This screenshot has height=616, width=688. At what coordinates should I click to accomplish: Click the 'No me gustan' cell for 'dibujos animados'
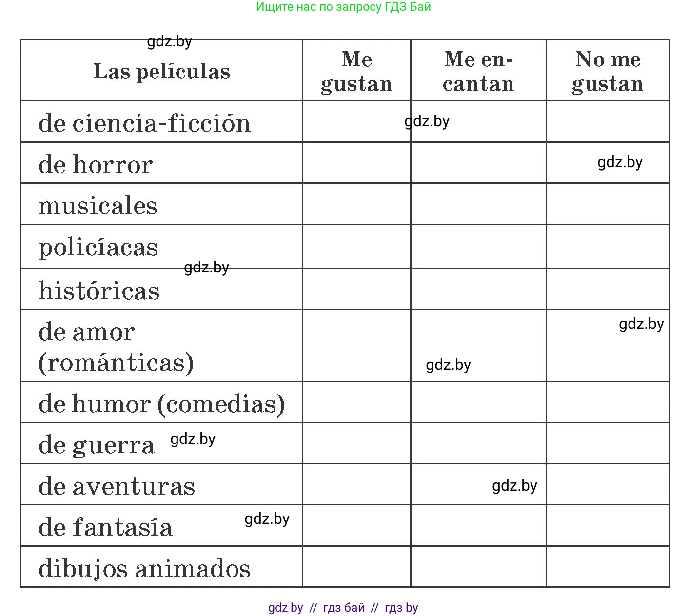click(x=608, y=567)
